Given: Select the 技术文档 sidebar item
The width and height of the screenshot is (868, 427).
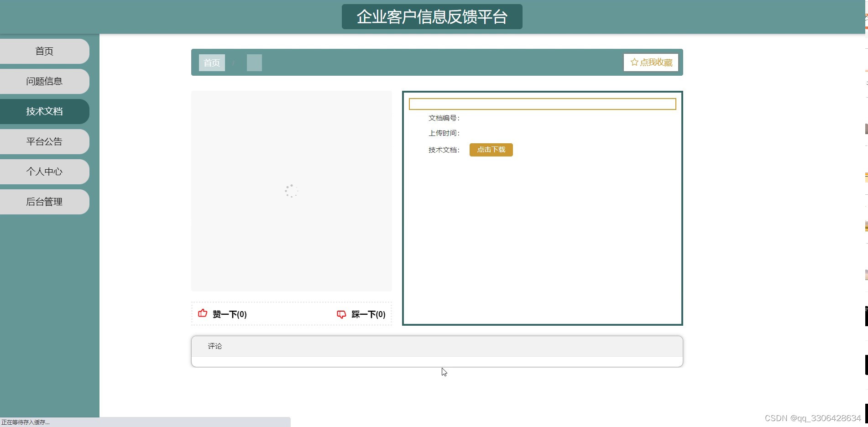Looking at the screenshot, I should (44, 111).
